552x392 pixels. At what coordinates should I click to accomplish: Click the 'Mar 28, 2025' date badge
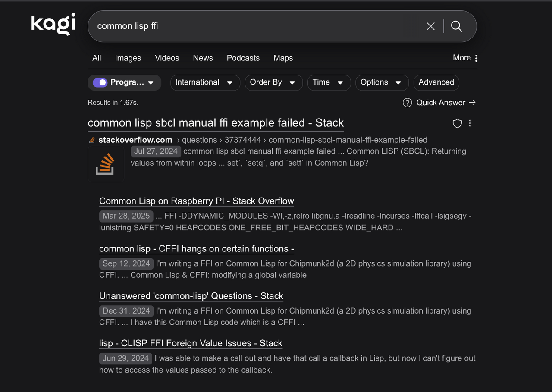[x=126, y=216]
